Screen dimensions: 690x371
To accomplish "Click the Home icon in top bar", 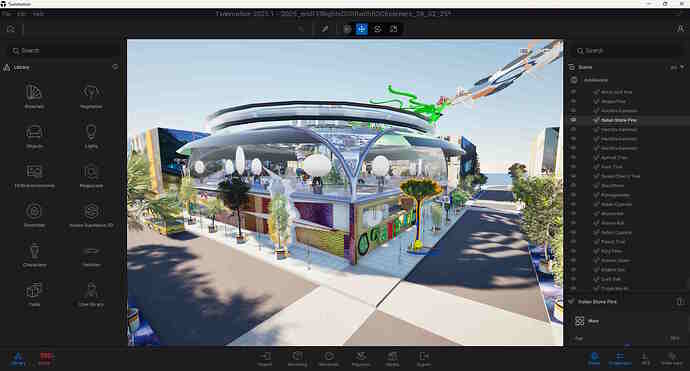I will 11,29.
